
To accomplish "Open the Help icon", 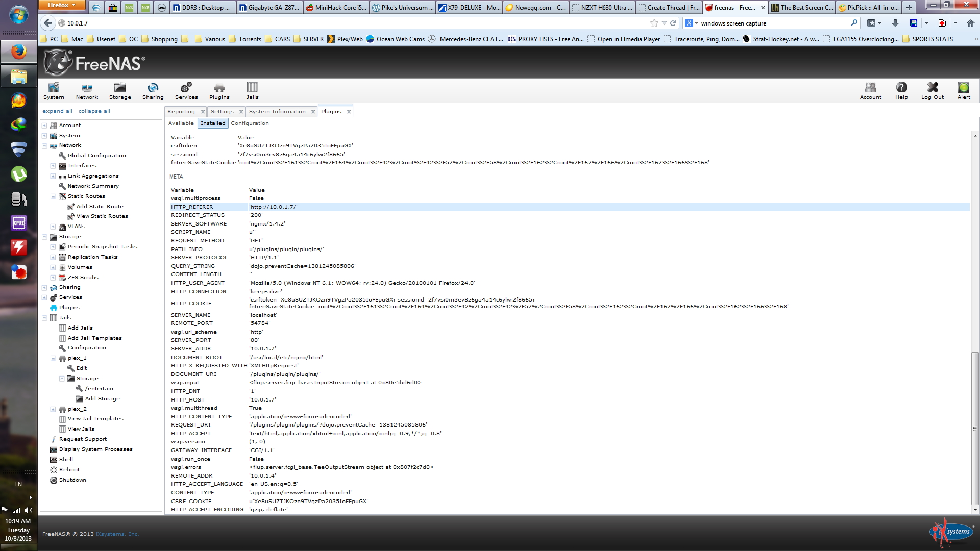I will click(901, 91).
